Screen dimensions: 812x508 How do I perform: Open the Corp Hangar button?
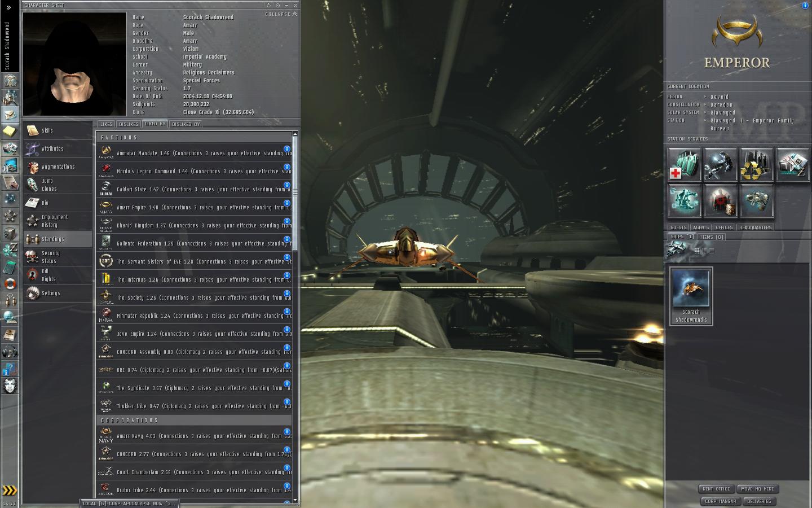[720, 501]
